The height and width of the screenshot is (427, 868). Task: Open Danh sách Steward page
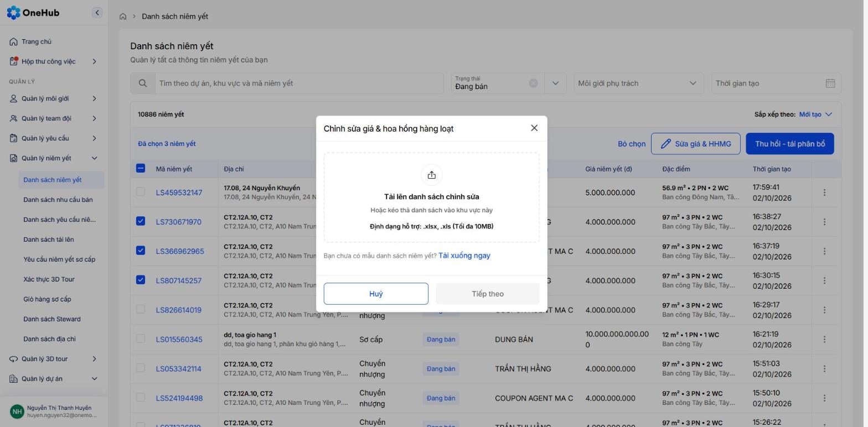coord(52,319)
